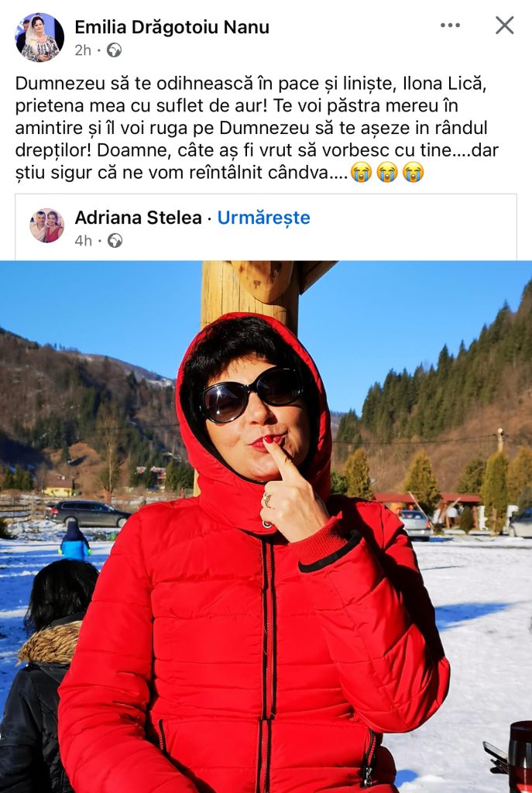Open the three-dots post options menu
Viewport: 532px width, 793px height.
click(450, 26)
